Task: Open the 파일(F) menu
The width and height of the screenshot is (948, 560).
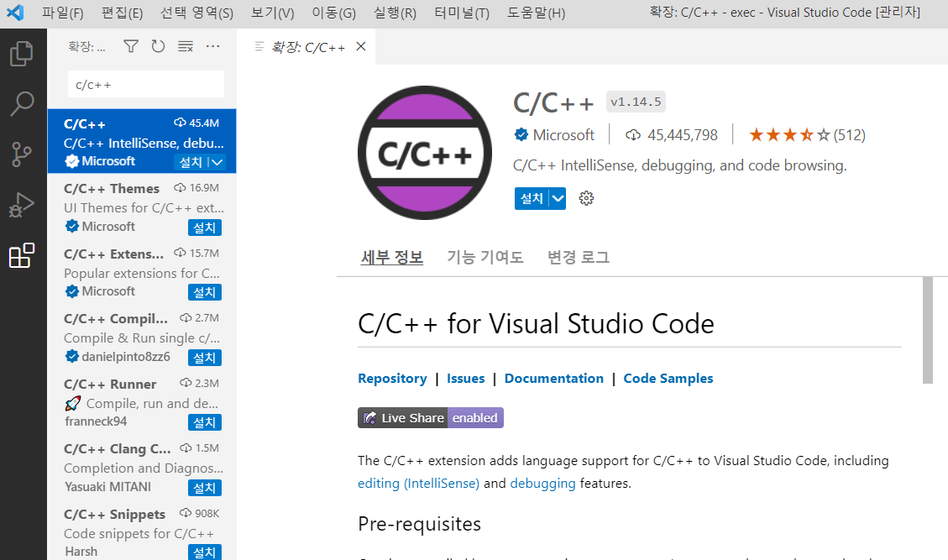Action: coord(62,13)
